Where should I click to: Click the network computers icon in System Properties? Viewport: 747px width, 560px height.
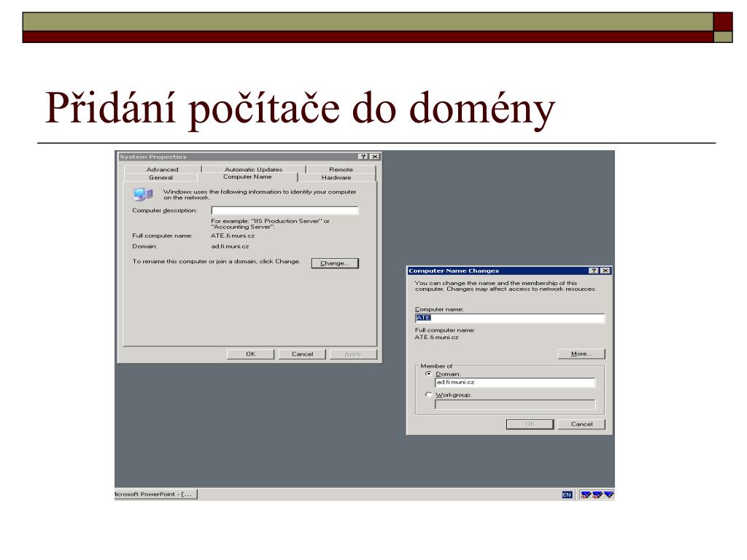coord(143,194)
